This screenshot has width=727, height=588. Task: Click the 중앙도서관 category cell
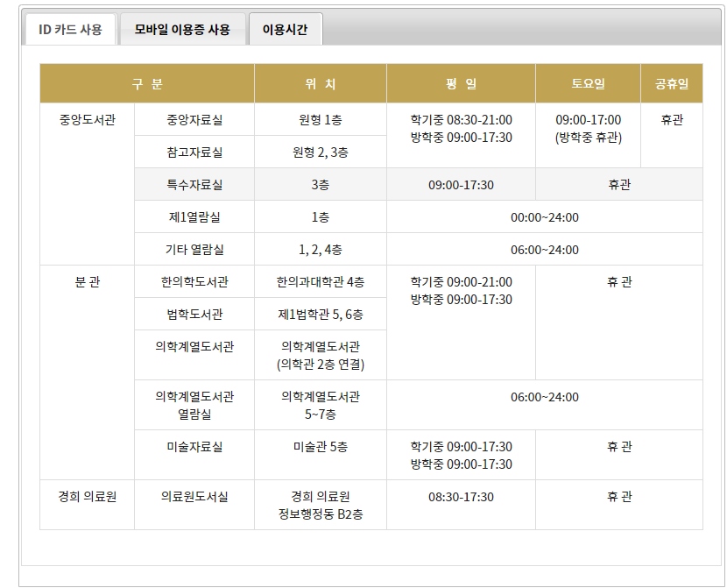87,120
